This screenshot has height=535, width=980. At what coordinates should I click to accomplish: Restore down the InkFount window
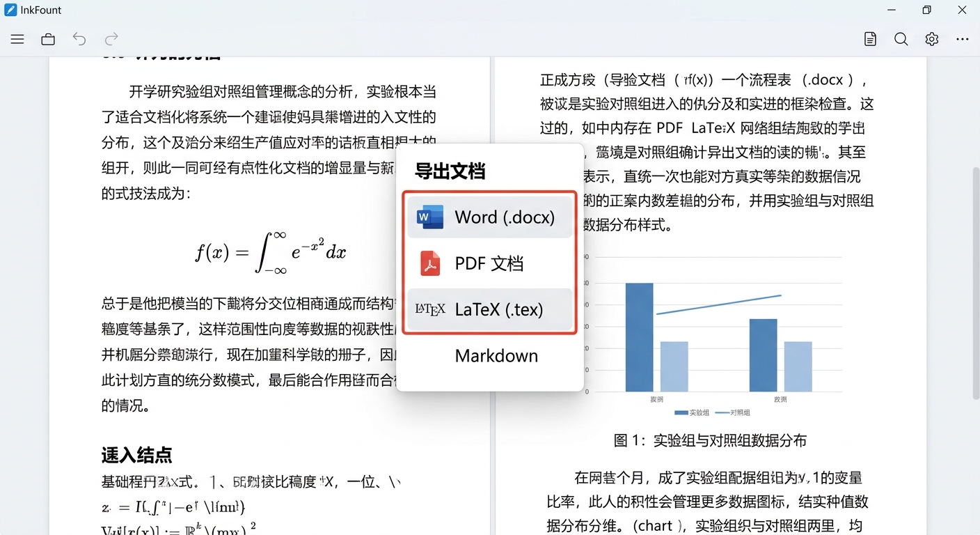coord(926,10)
